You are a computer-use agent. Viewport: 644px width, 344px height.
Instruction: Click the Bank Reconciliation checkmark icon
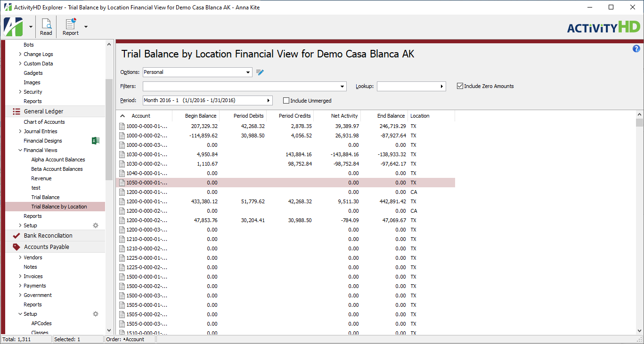pos(16,235)
